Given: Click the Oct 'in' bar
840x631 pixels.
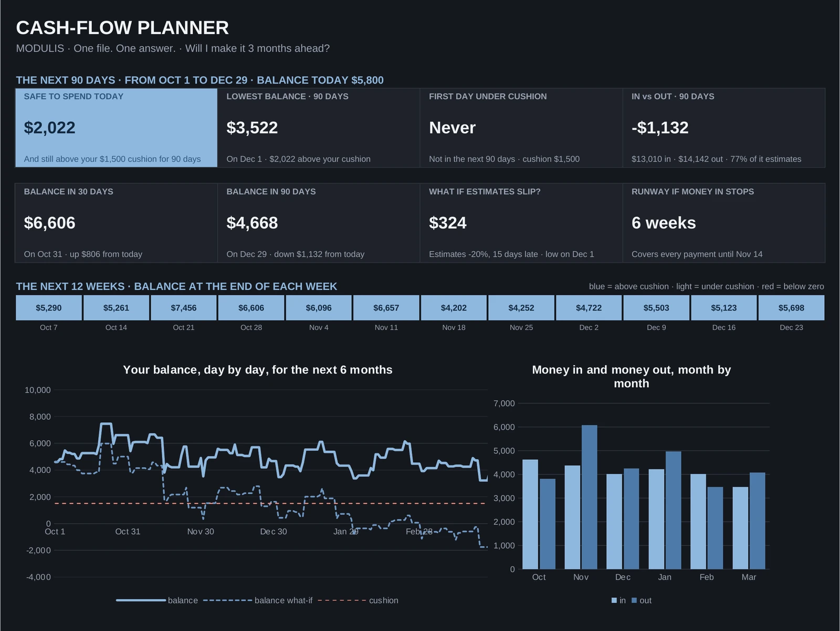Looking at the screenshot, I should 530,514.
